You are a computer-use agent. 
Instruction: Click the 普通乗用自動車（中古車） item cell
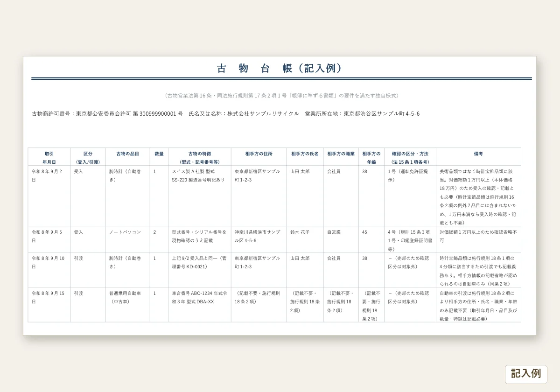127,304
